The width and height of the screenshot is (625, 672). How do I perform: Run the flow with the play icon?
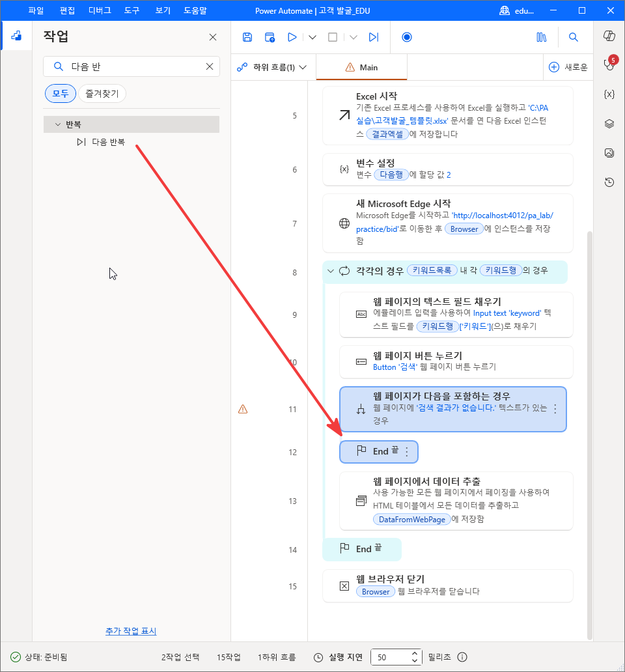[x=292, y=37]
